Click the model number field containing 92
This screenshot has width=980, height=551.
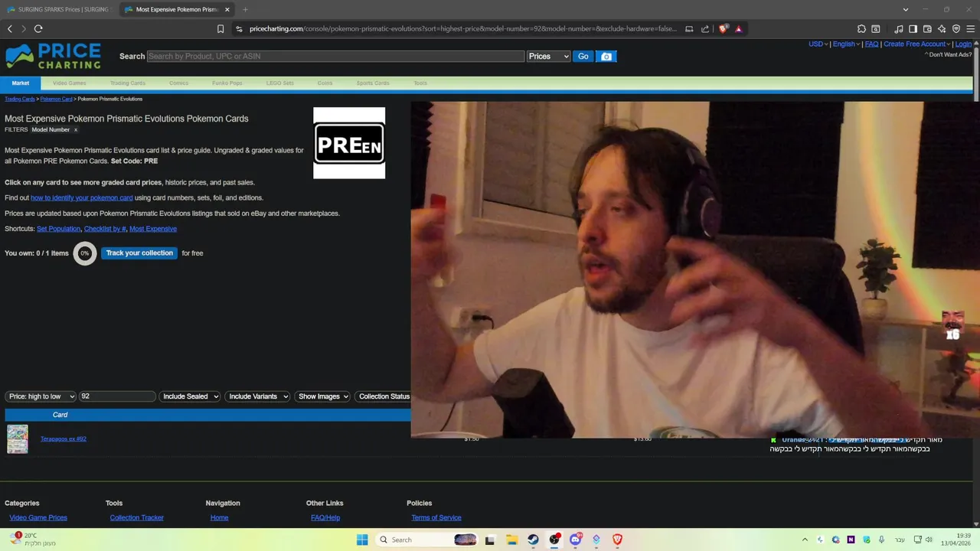117,396
